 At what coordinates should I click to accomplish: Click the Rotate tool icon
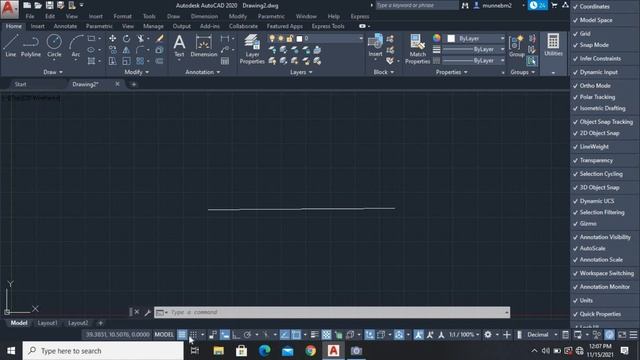tap(126, 38)
